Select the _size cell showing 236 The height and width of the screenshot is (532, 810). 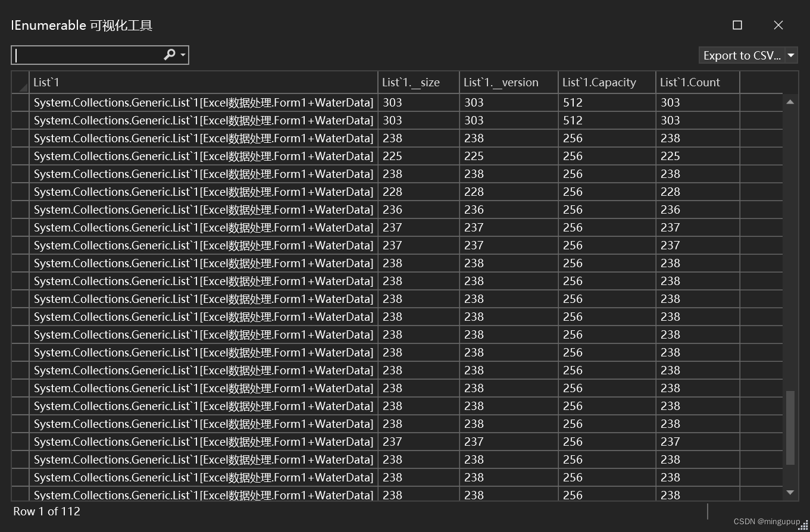click(x=418, y=209)
